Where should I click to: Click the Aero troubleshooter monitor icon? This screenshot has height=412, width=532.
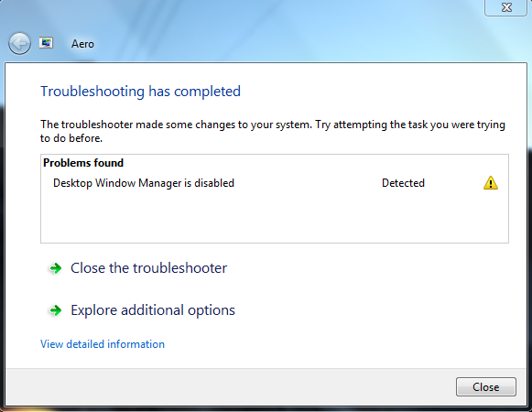[46, 43]
